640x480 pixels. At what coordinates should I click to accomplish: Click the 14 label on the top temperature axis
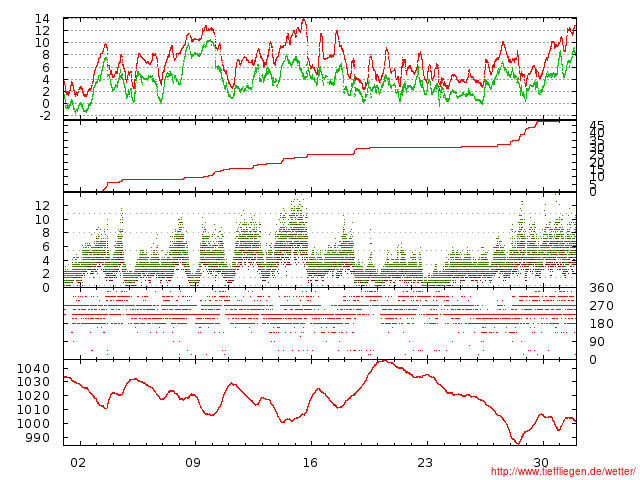(42, 19)
